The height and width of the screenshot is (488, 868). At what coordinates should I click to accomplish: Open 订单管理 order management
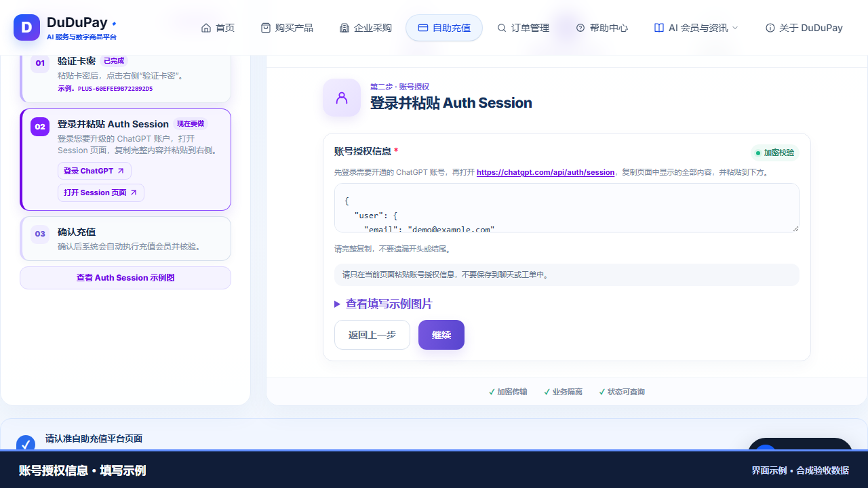tap(523, 28)
